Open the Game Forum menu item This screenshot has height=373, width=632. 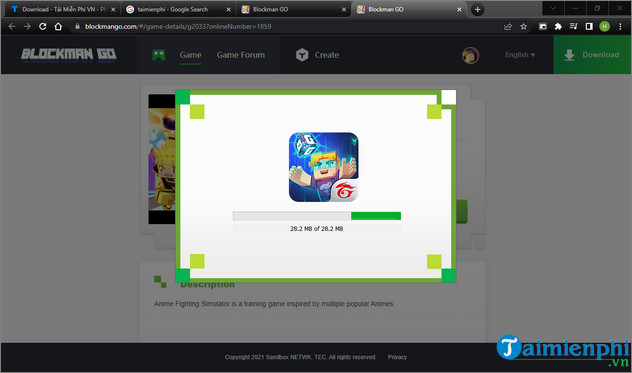coord(241,55)
